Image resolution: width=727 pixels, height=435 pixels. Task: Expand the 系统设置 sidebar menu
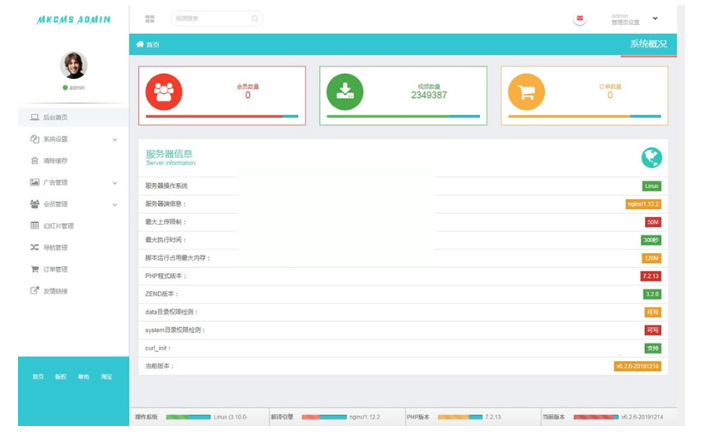(x=114, y=140)
